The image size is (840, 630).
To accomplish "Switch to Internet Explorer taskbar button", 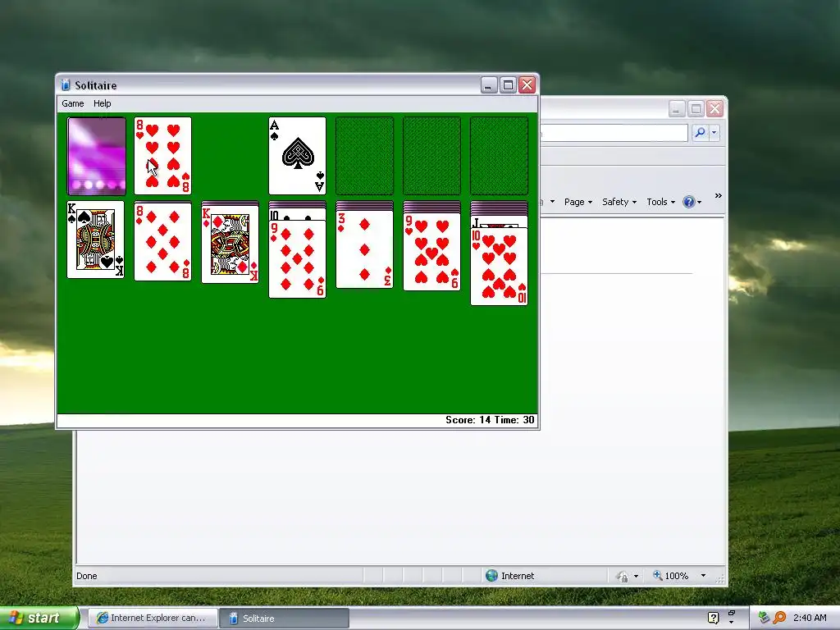I will (x=152, y=619).
